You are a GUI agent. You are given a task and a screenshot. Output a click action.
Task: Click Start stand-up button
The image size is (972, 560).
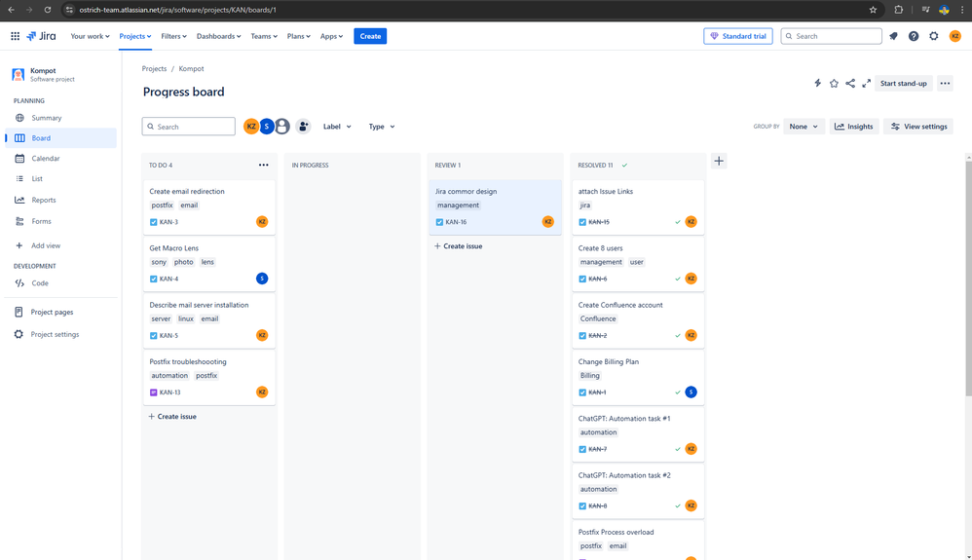[x=903, y=83]
